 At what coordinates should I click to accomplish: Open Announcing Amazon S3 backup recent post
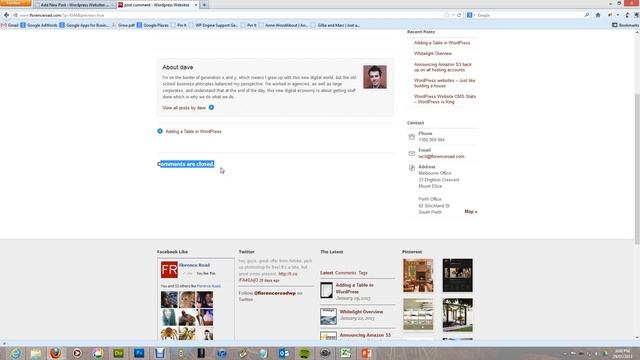click(x=442, y=67)
